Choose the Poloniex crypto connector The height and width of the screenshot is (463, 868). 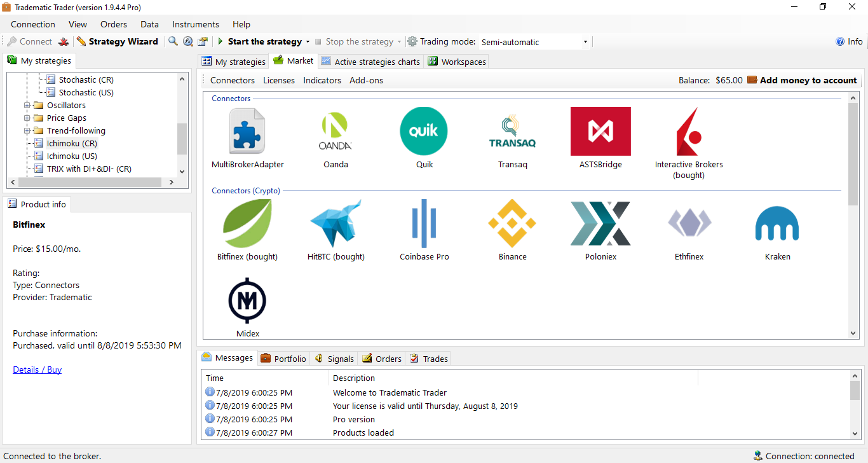coord(600,223)
